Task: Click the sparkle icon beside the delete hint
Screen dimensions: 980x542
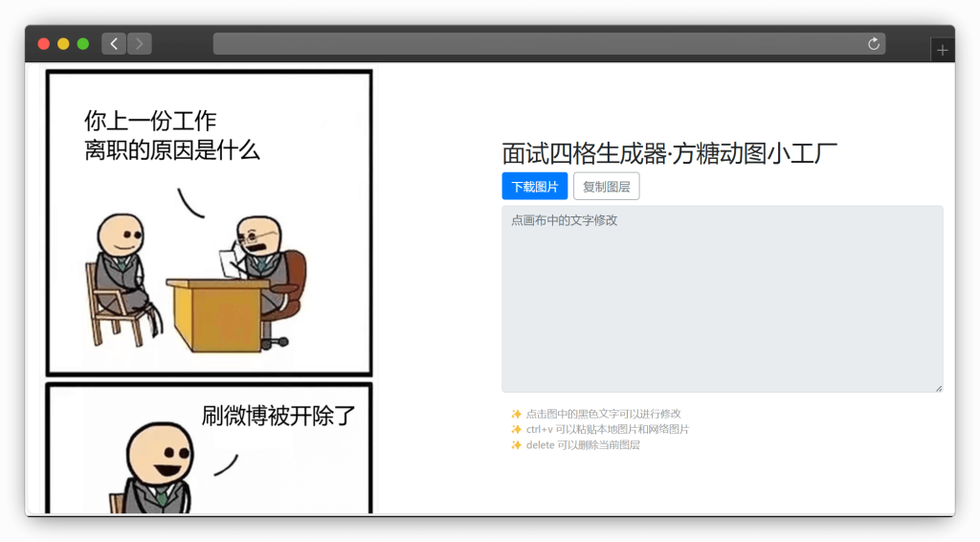Action: point(516,445)
